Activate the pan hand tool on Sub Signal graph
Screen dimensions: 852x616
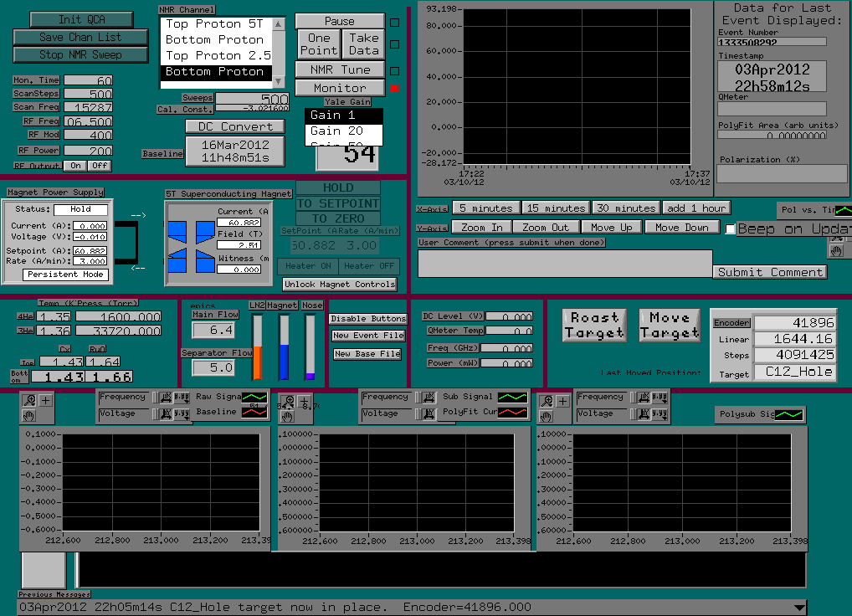[288, 417]
